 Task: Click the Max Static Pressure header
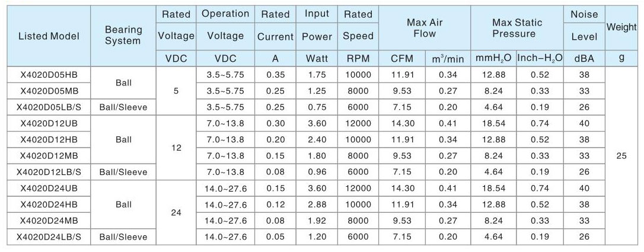tap(517, 28)
